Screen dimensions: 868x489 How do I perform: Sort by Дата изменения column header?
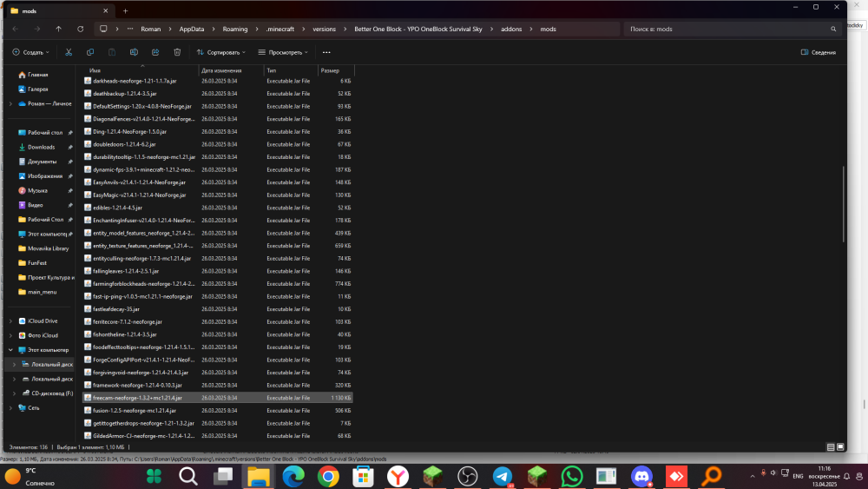point(232,70)
